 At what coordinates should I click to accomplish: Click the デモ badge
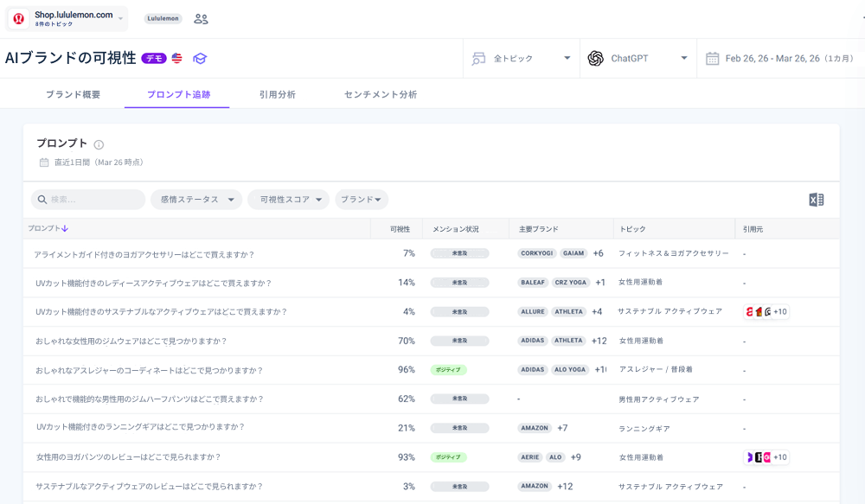click(154, 58)
